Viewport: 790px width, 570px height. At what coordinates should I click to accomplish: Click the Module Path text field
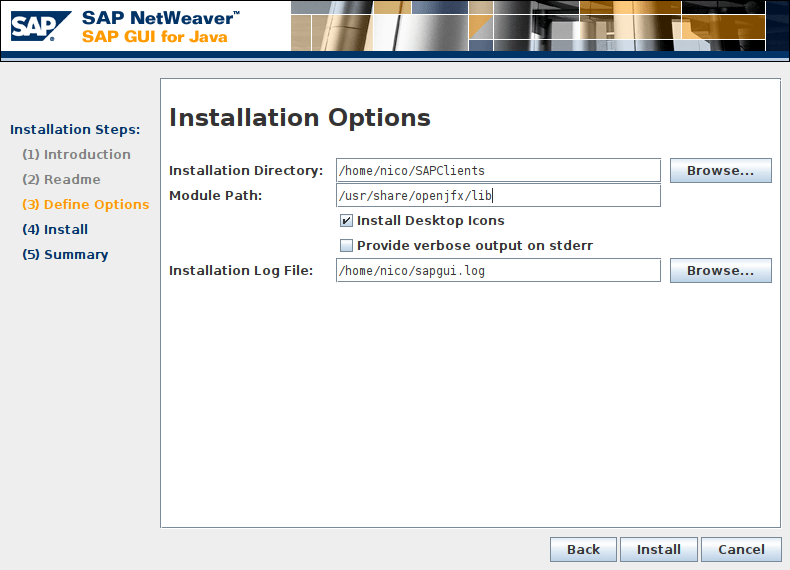click(x=498, y=196)
